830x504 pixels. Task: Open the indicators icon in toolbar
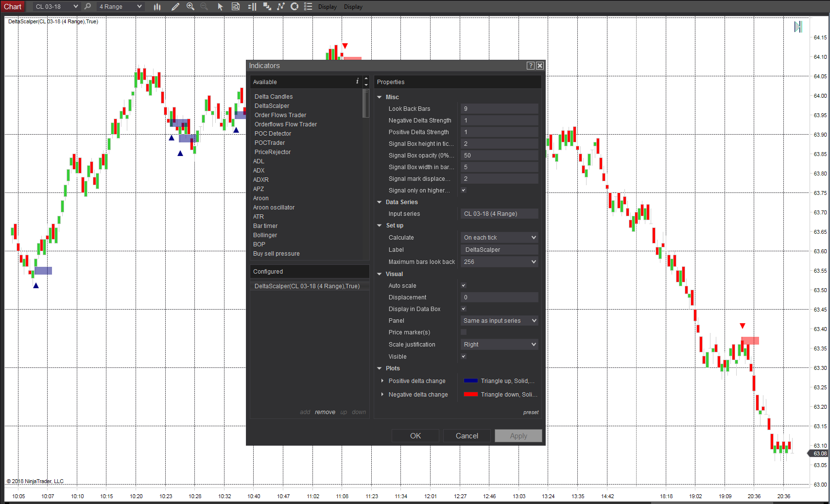click(280, 6)
